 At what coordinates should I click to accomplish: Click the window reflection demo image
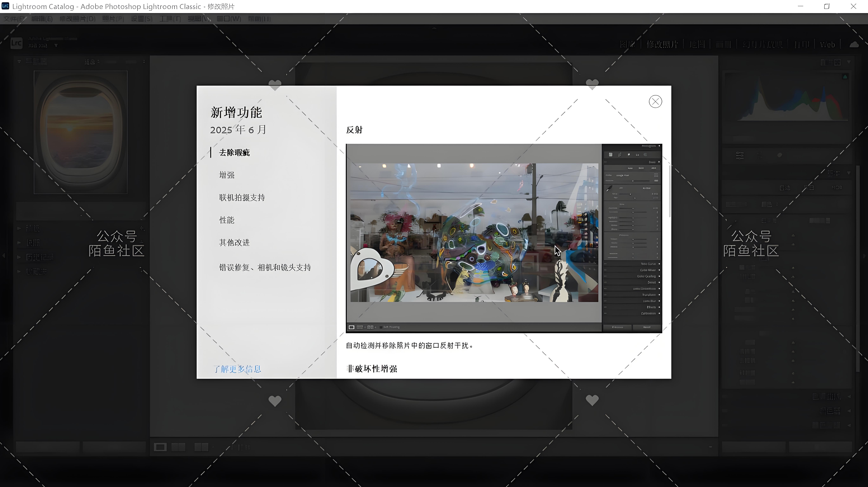(504, 238)
